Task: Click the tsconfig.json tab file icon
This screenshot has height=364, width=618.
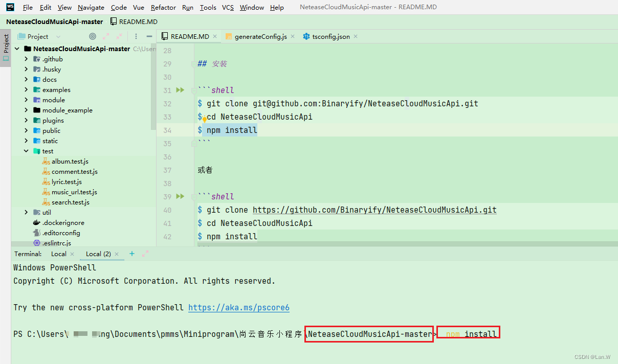Action: coord(306,36)
